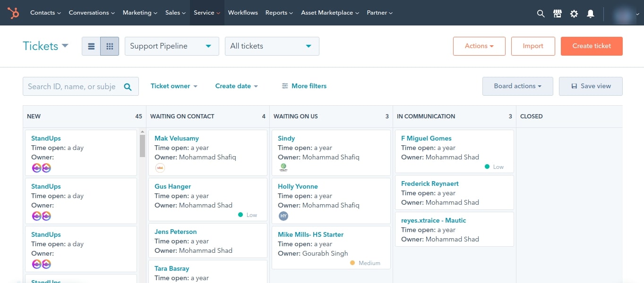The image size is (644, 283).
Task: Open the Settings gear icon
Action: [574, 13]
